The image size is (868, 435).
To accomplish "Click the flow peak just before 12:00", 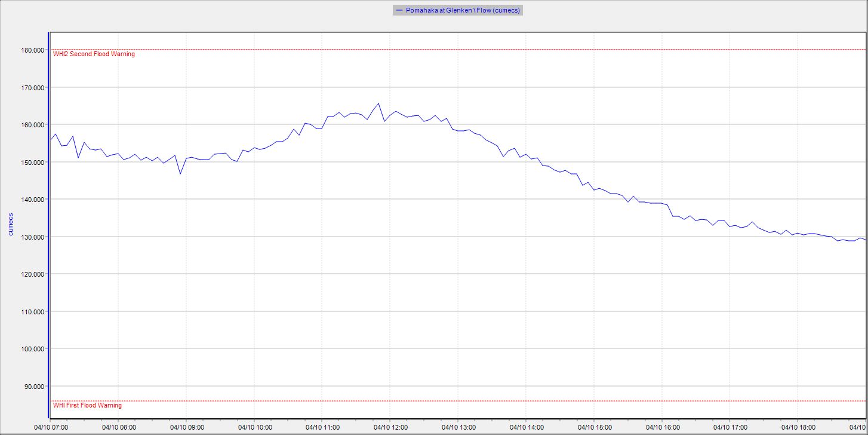I will [x=378, y=103].
